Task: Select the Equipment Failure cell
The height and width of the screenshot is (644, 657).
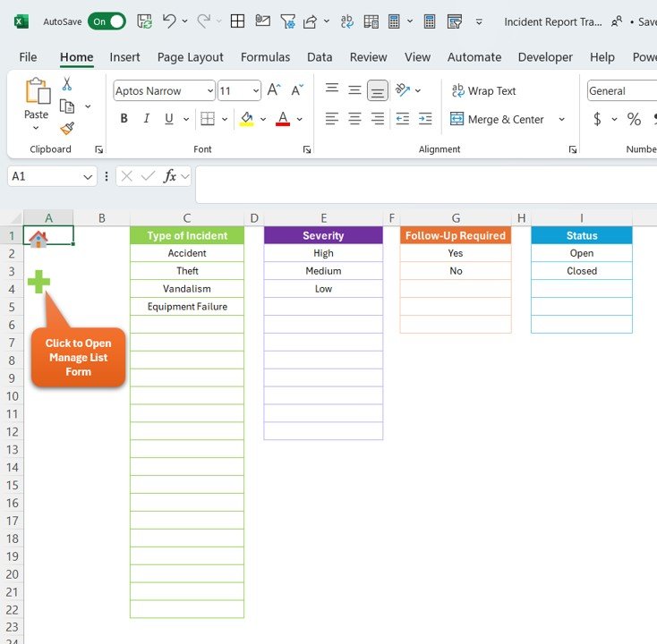Action: click(187, 307)
